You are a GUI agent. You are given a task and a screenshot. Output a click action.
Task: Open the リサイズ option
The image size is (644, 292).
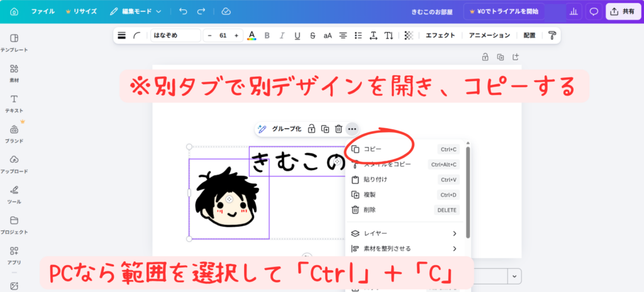point(81,11)
